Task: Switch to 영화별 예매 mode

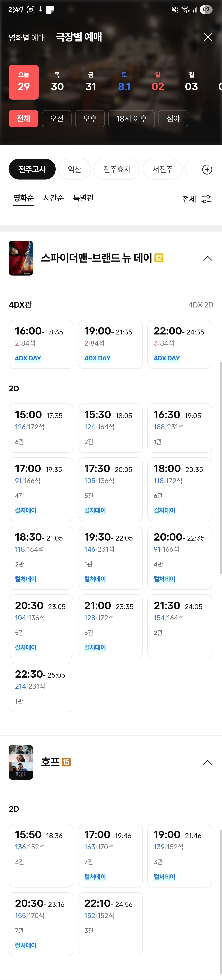Action: [x=27, y=37]
